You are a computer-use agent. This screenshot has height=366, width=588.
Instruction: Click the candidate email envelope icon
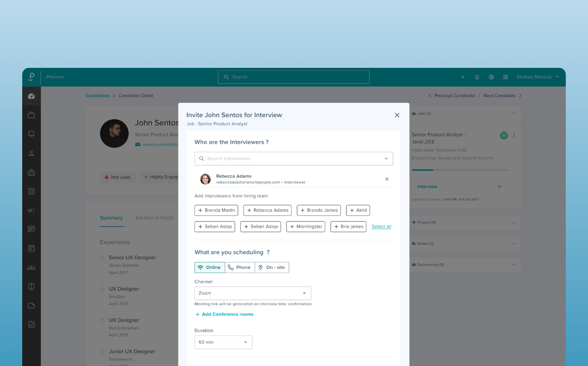click(138, 144)
